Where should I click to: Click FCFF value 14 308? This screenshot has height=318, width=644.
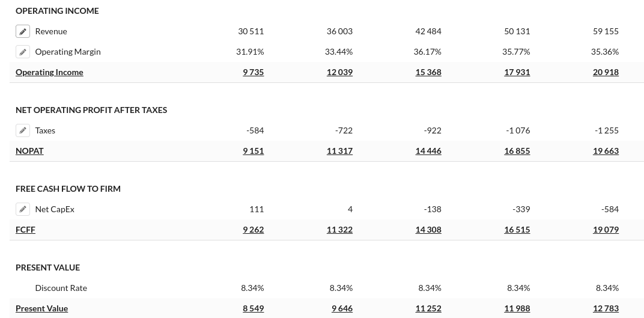point(428,230)
